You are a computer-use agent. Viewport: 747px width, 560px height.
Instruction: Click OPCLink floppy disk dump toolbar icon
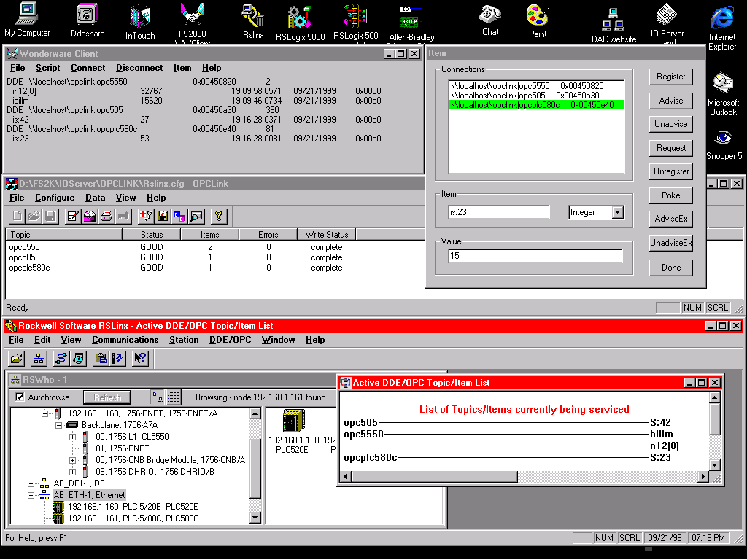[163, 216]
